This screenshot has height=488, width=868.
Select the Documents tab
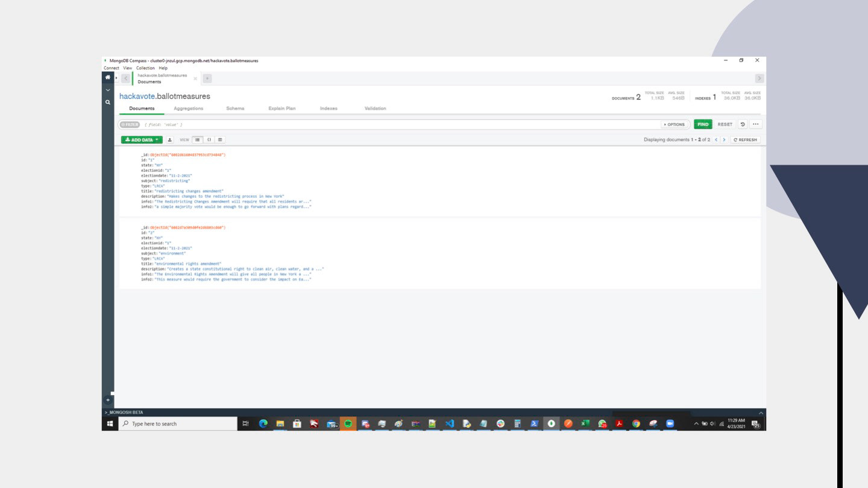tap(142, 109)
